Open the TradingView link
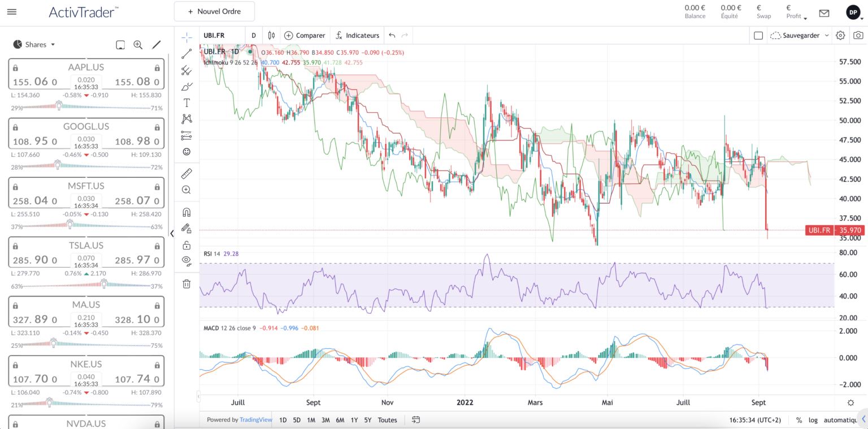Screen dimensions: 868x429 pyautogui.click(x=256, y=420)
